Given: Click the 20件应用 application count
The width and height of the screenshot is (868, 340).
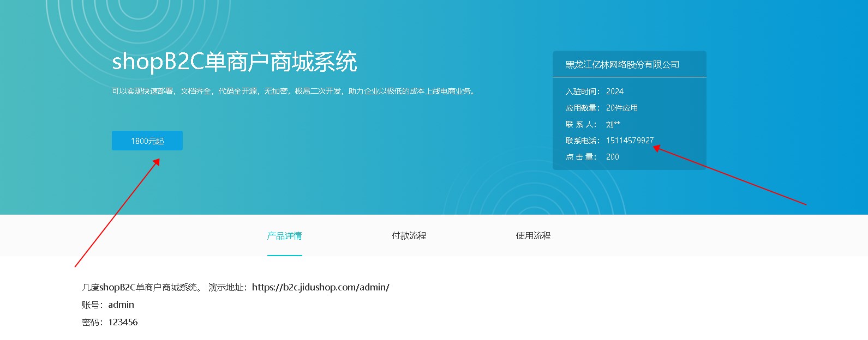Looking at the screenshot, I should [622, 108].
